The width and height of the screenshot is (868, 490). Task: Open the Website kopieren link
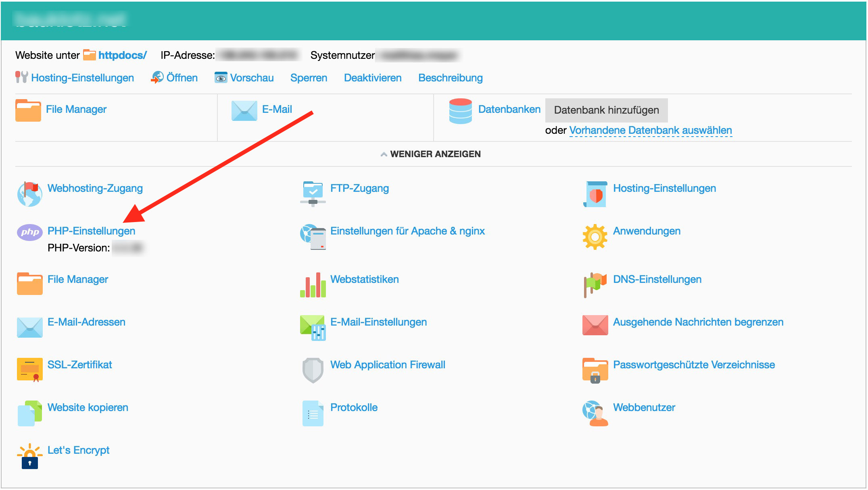88,407
